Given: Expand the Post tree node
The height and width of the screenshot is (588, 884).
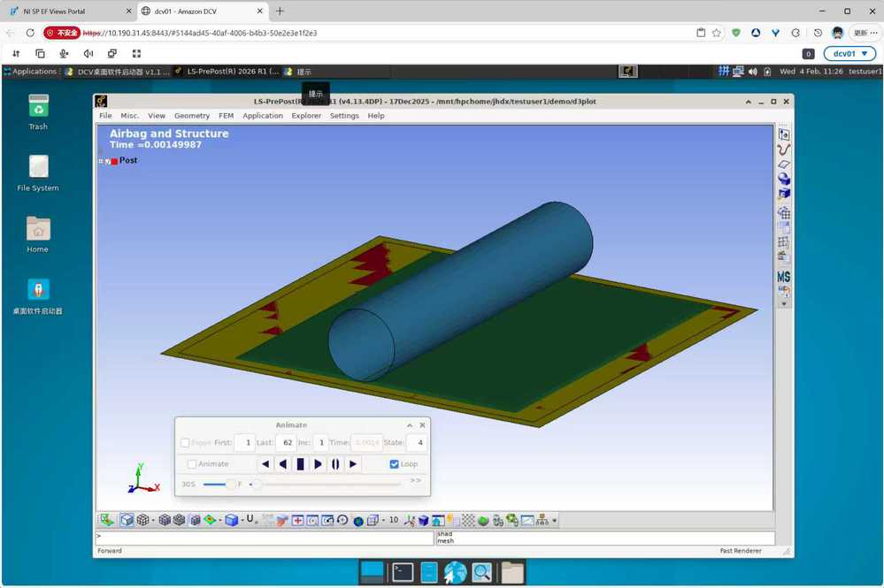Looking at the screenshot, I should (x=101, y=161).
